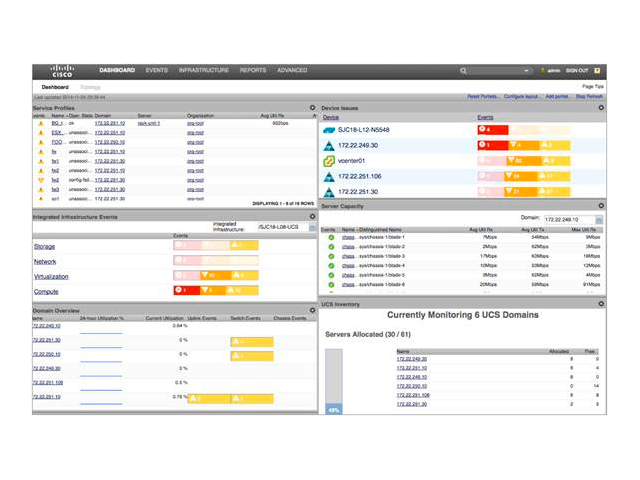Click critical events badge for 172.22.249.30

click(x=493, y=145)
